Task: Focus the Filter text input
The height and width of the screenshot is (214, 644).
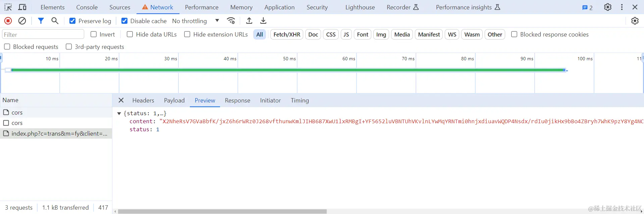Action: coord(43,34)
